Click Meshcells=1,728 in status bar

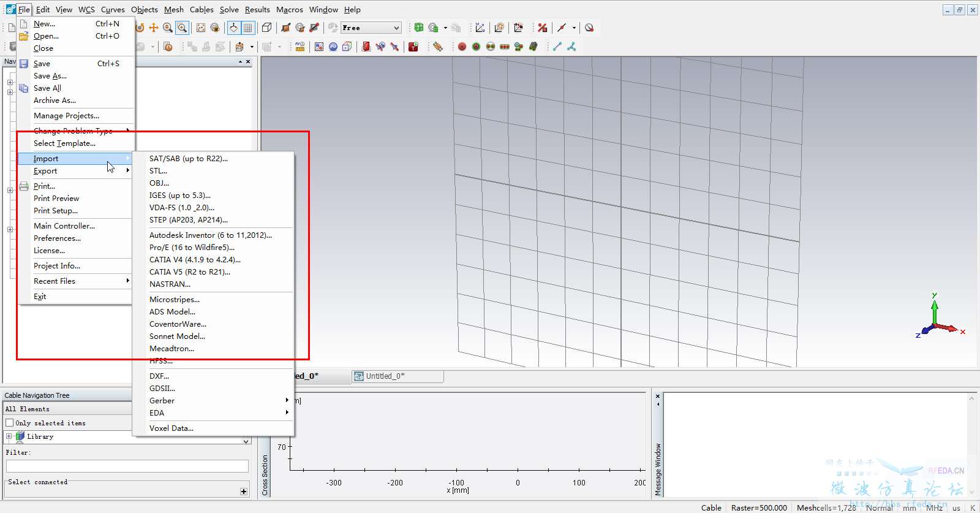[x=826, y=507]
